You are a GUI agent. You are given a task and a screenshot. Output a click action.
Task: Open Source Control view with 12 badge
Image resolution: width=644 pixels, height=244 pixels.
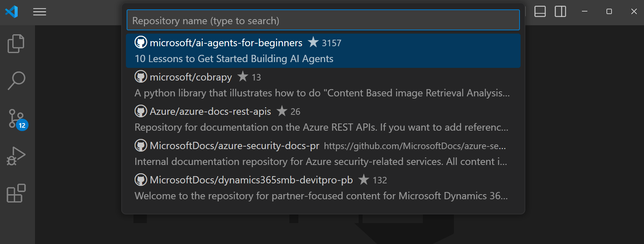point(17,119)
